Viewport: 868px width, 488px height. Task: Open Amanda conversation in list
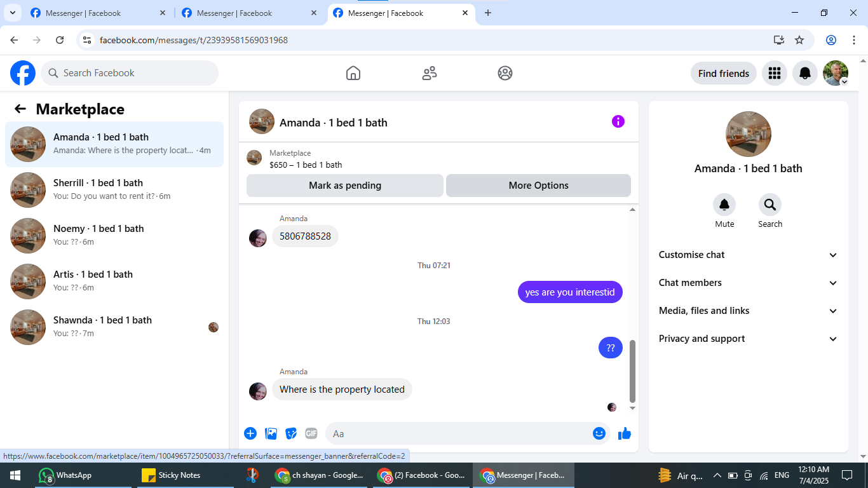[x=114, y=144]
